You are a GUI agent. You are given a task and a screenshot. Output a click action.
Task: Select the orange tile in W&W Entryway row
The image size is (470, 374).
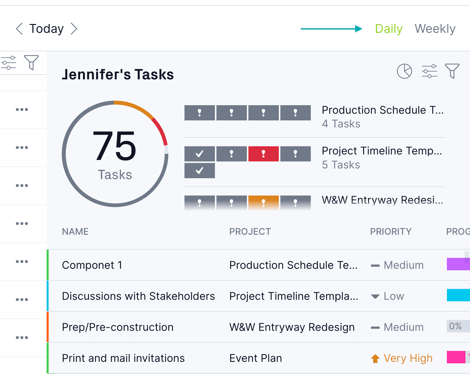[263, 202]
